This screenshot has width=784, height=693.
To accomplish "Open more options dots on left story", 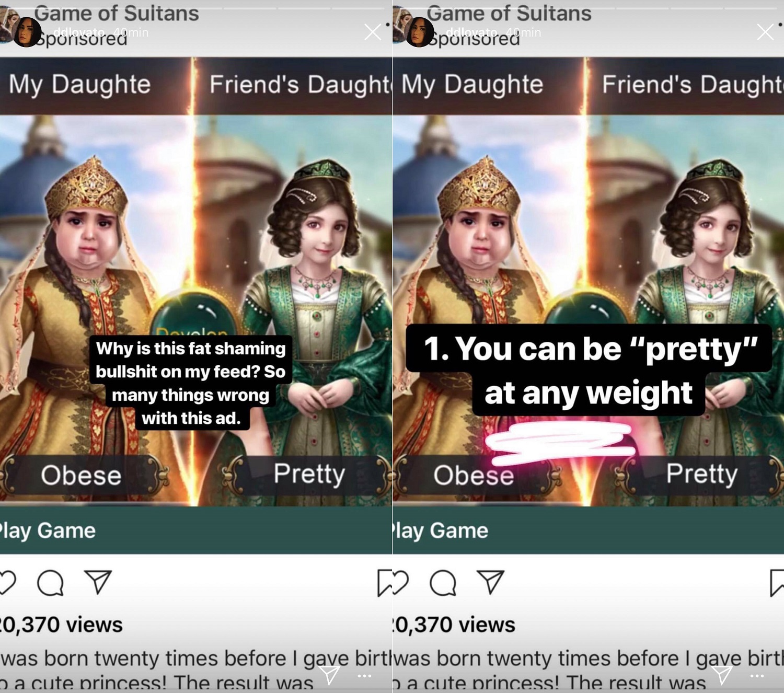I will 364,676.
